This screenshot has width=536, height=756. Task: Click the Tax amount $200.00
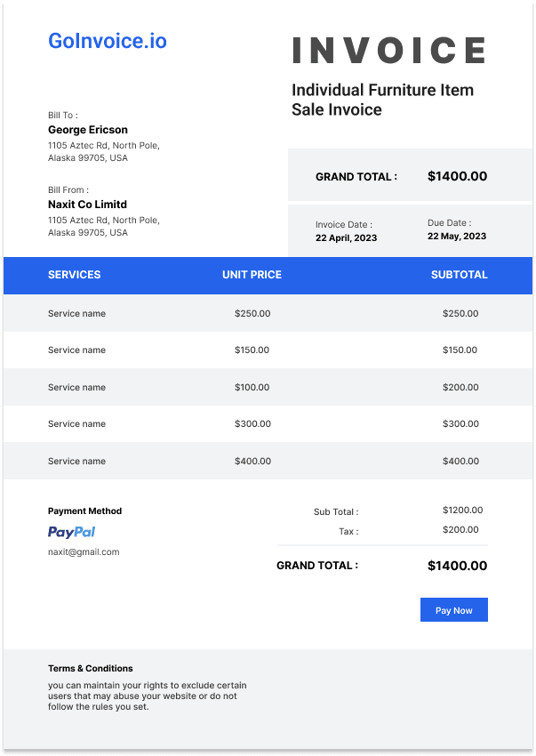pos(460,529)
